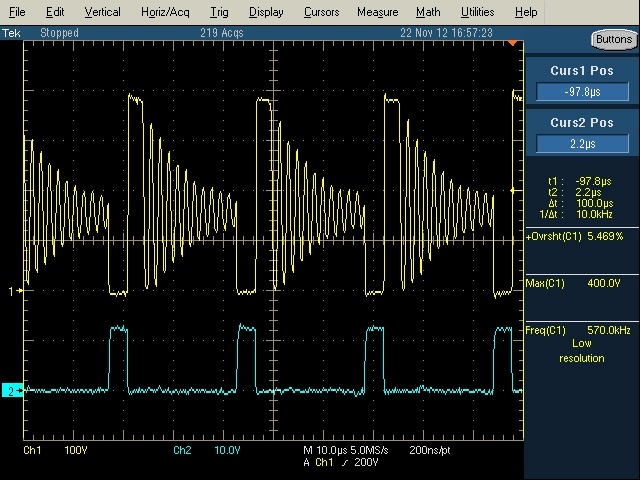This screenshot has width=640, height=480.
Task: Open the Utilities menu
Action: [477, 12]
